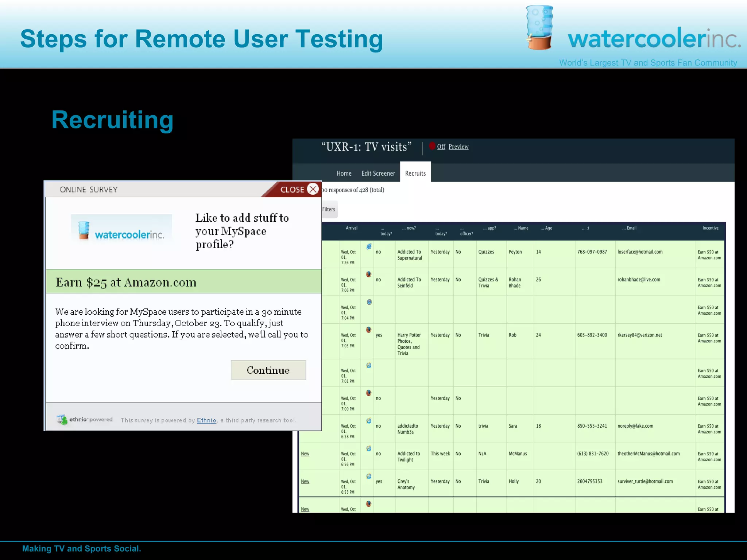Click phone number 850-555-3241
747x560 pixels.
click(592, 426)
